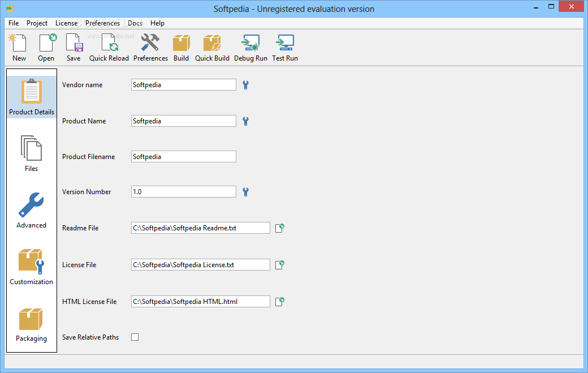Click the Product Filename input field
Viewport: 588px width, 373px height.
[x=184, y=156]
